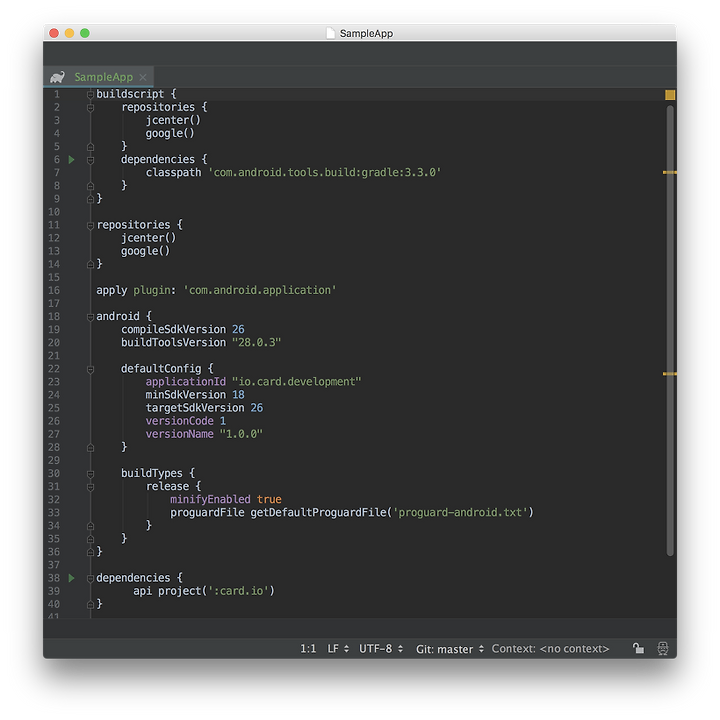720x720 pixels.
Task: Run the buildscript dependencies block on line 6
Action: (72, 160)
